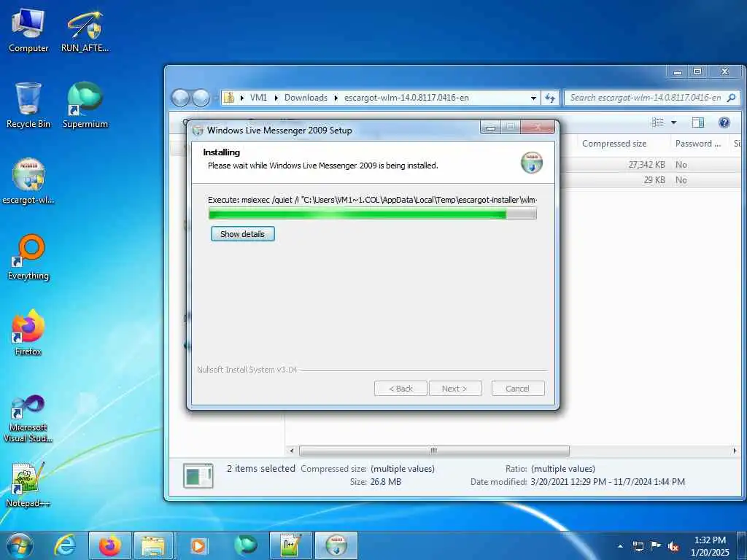Open the muted volume tray icon
747x560 pixels.
pyautogui.click(x=673, y=547)
